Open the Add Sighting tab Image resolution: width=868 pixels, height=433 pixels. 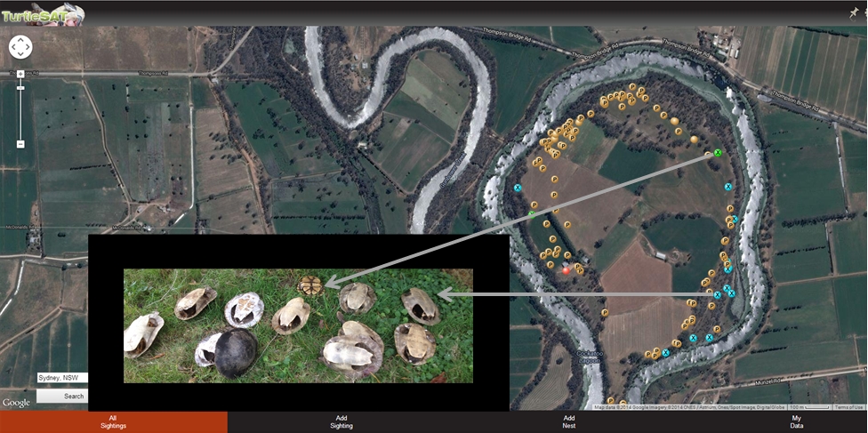pos(342,422)
